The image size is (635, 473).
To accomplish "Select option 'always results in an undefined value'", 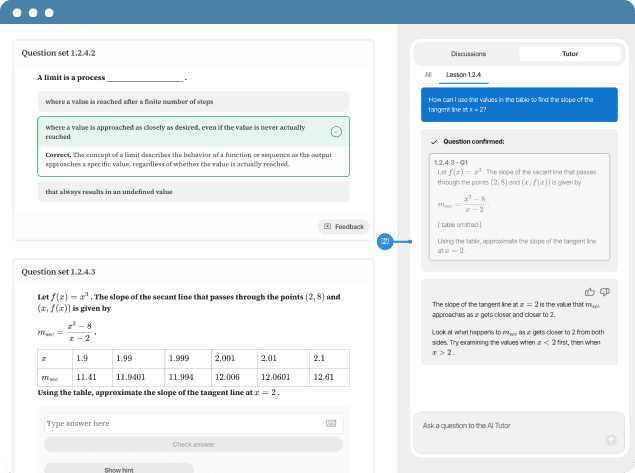I will [193, 190].
